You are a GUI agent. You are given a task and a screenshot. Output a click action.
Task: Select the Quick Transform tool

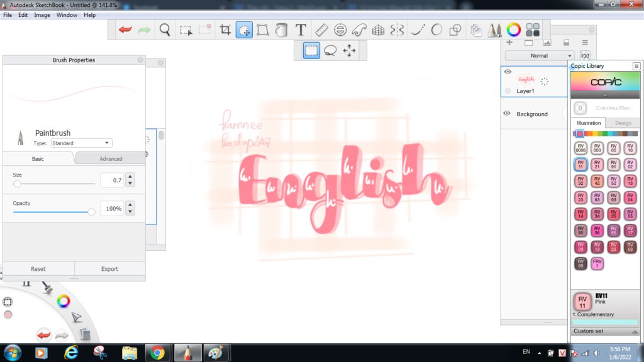tap(244, 30)
